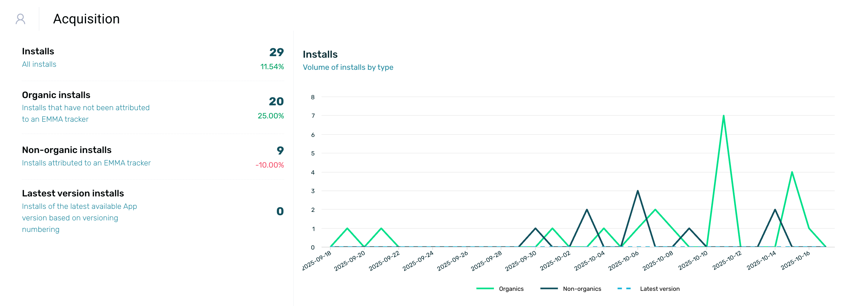Toggle Latest version series via legend label
The height and width of the screenshot is (306, 868).
660,289
